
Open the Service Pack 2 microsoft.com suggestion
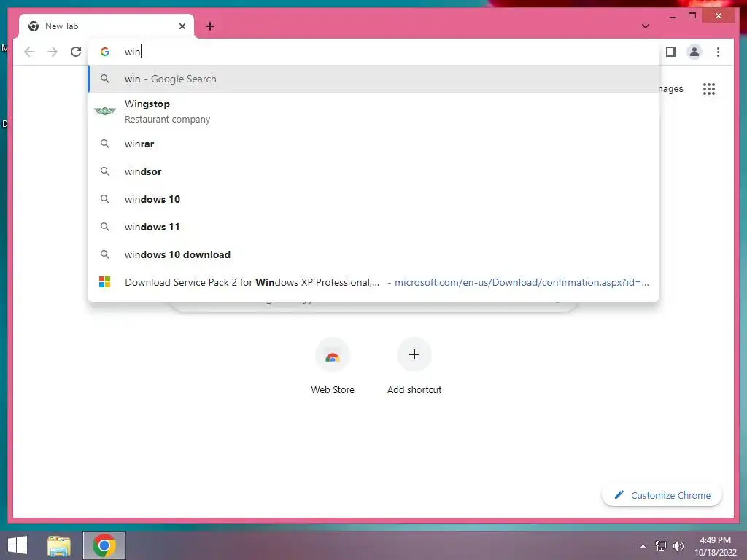374,282
